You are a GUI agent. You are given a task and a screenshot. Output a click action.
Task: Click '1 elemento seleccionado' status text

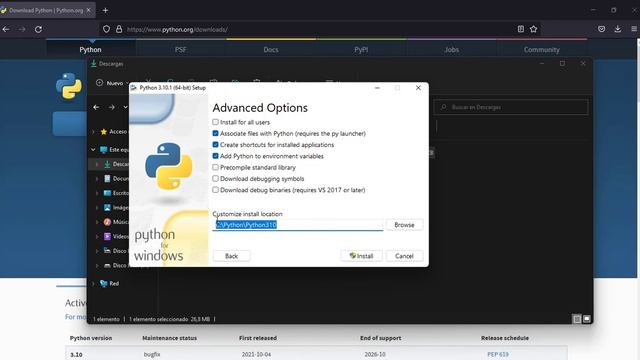[158, 319]
